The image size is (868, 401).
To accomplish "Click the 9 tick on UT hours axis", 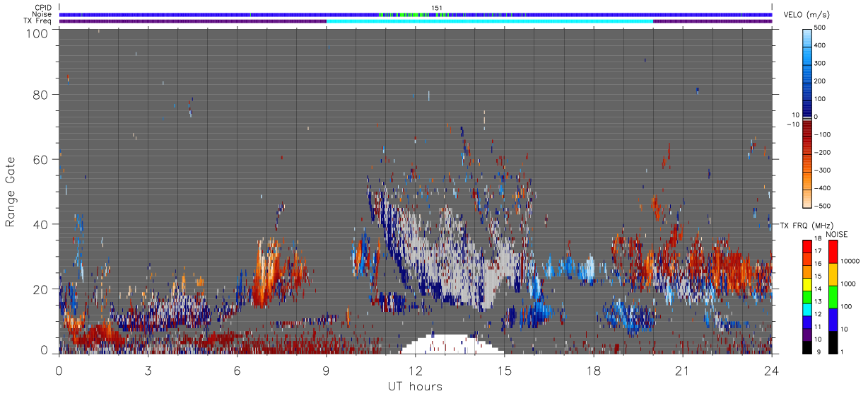I will tap(326, 370).
